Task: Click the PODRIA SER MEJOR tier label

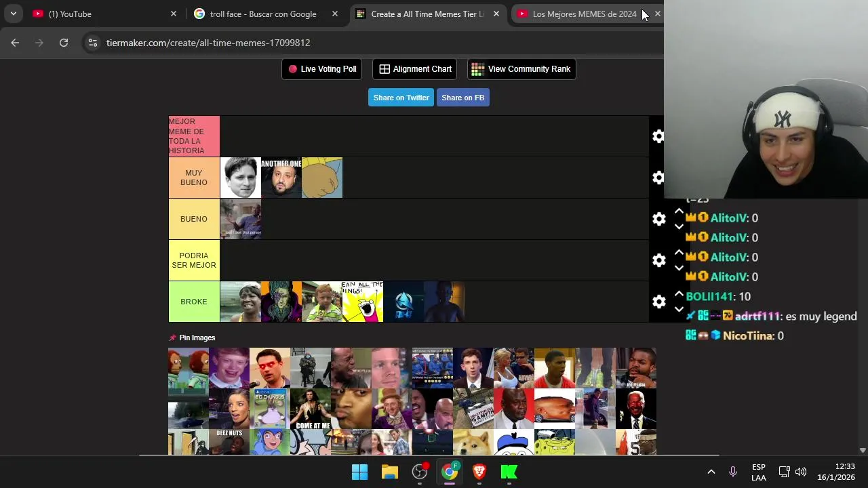Action: (x=194, y=260)
